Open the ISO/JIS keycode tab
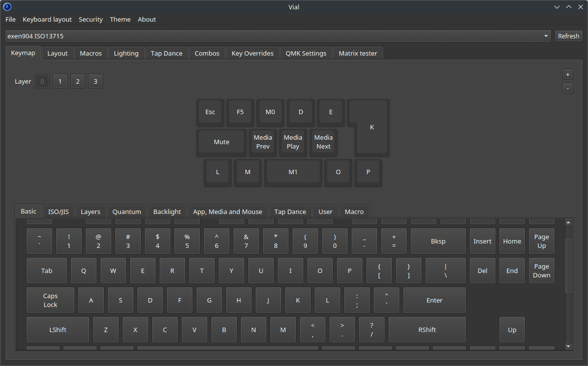This screenshot has width=588, height=366. pyautogui.click(x=59, y=212)
